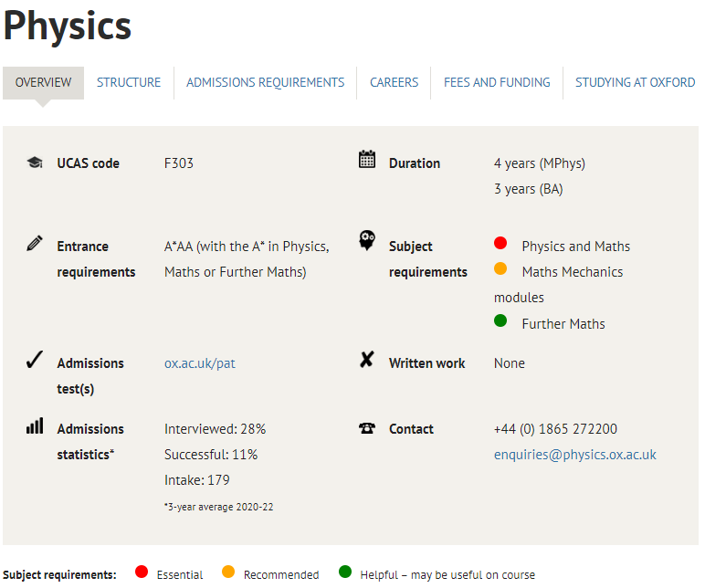
Task: Click the UCAS code value F303
Action: pos(178,163)
